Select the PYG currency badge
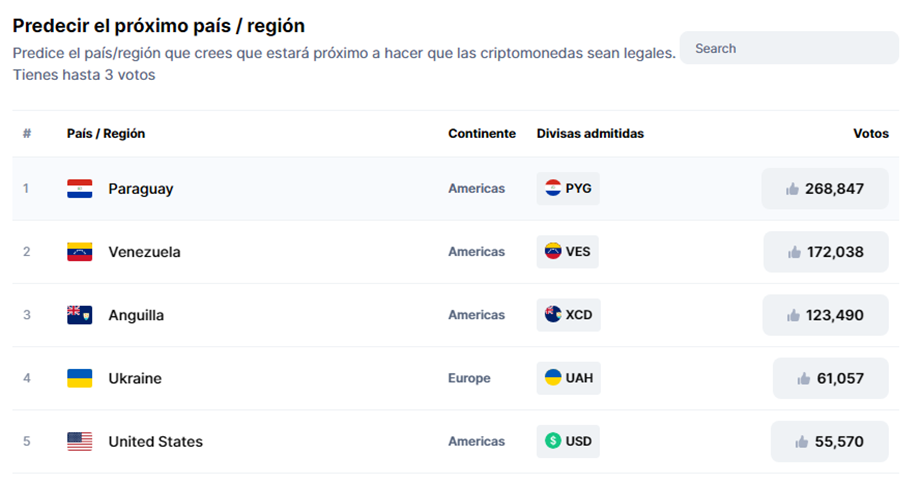This screenshot has height=484, width=921. pos(568,189)
